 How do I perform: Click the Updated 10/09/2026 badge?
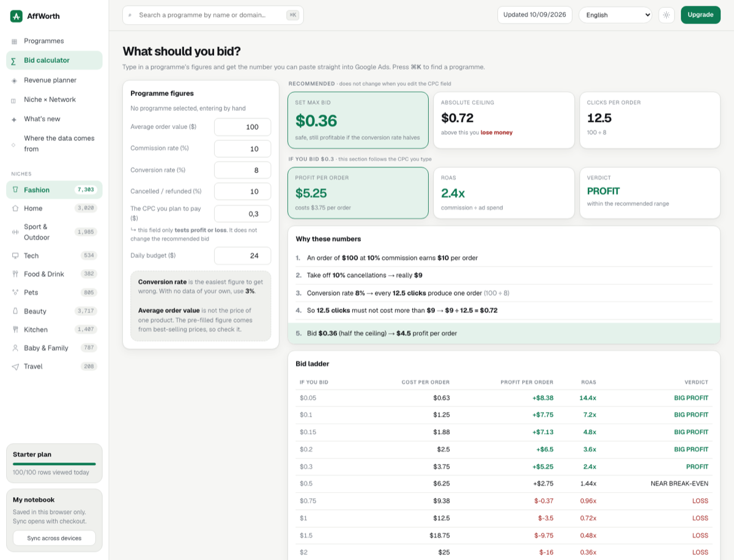[x=535, y=15]
